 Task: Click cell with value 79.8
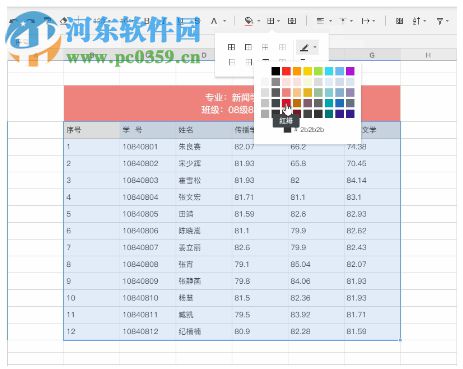coord(260,281)
